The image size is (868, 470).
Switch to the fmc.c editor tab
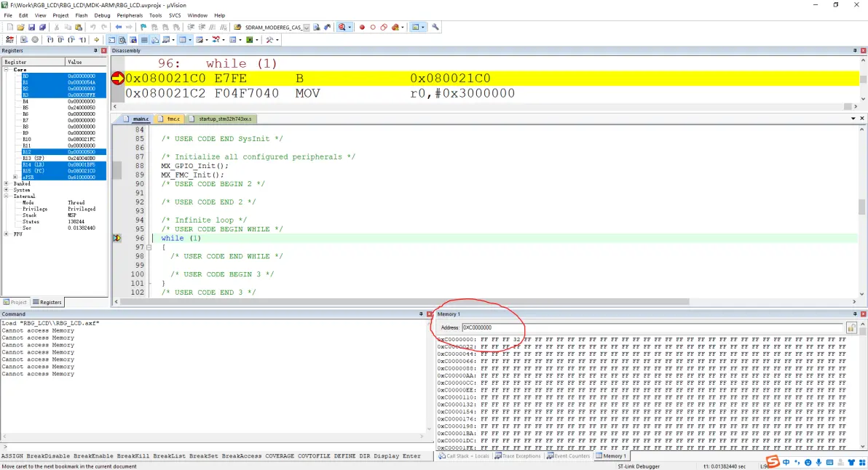[x=170, y=118]
